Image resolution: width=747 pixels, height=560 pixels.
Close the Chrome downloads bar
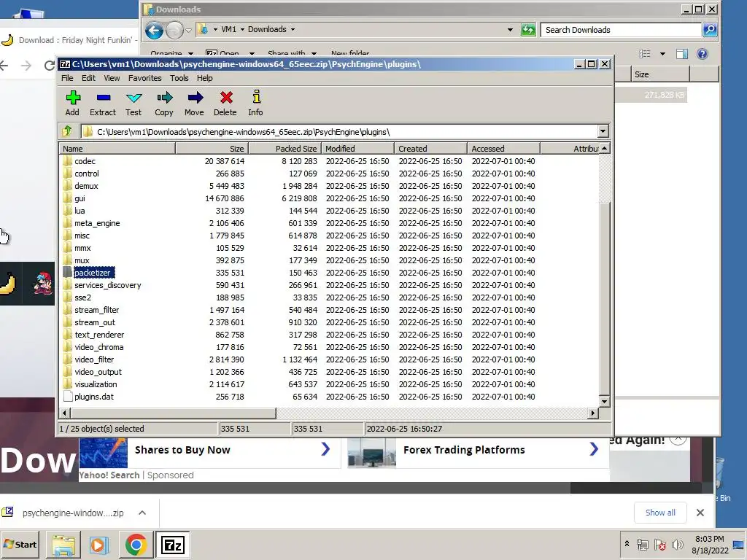(x=700, y=513)
